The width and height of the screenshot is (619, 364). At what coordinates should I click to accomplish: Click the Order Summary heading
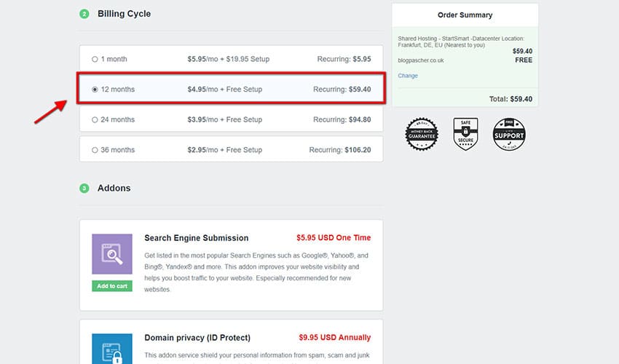click(465, 15)
